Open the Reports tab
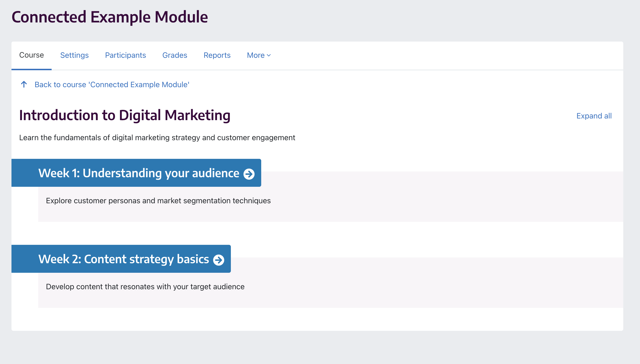Viewport: 640px width, 364px height. coord(217,55)
